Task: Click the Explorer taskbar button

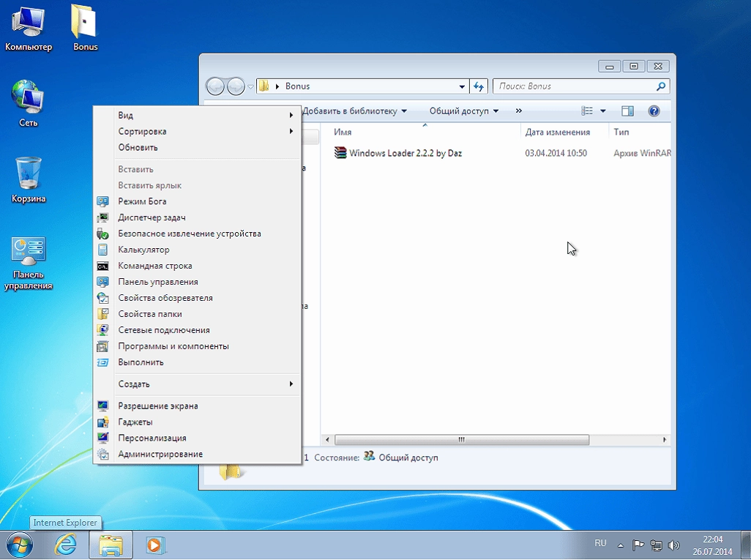Action: [x=111, y=545]
